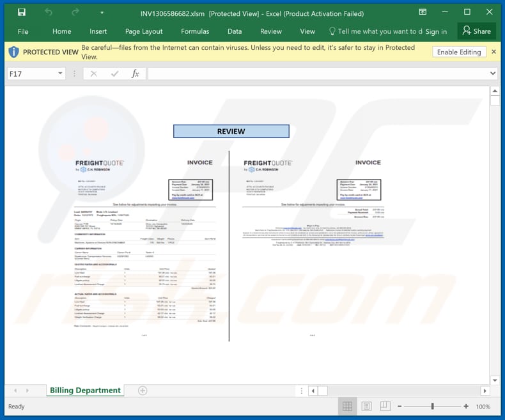Image resolution: width=505 pixels, height=420 pixels.
Task: Click the formula bar Cancel X icon
Action: [94, 74]
